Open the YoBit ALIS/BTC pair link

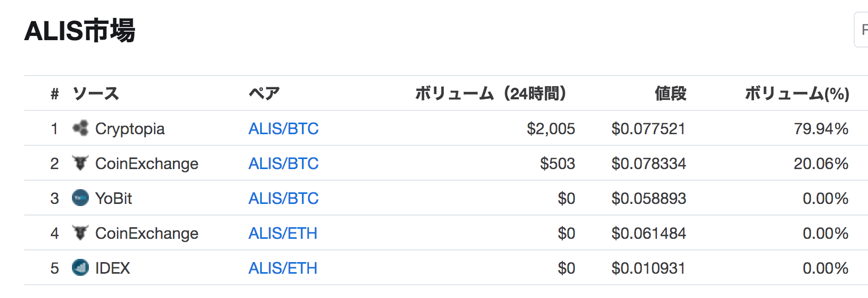[x=284, y=198]
